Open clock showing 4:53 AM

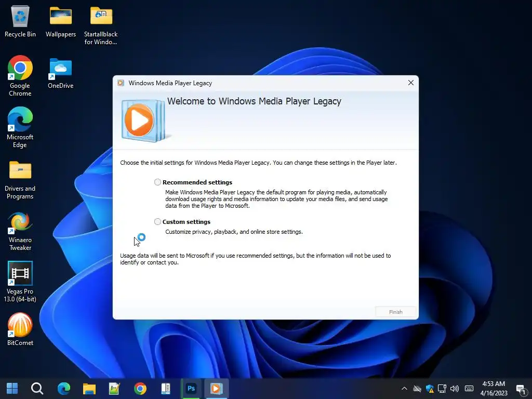494,389
